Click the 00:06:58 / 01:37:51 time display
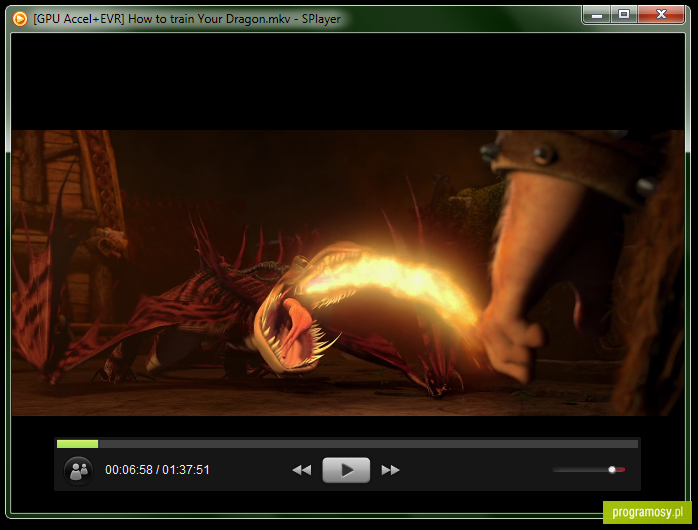 point(157,470)
